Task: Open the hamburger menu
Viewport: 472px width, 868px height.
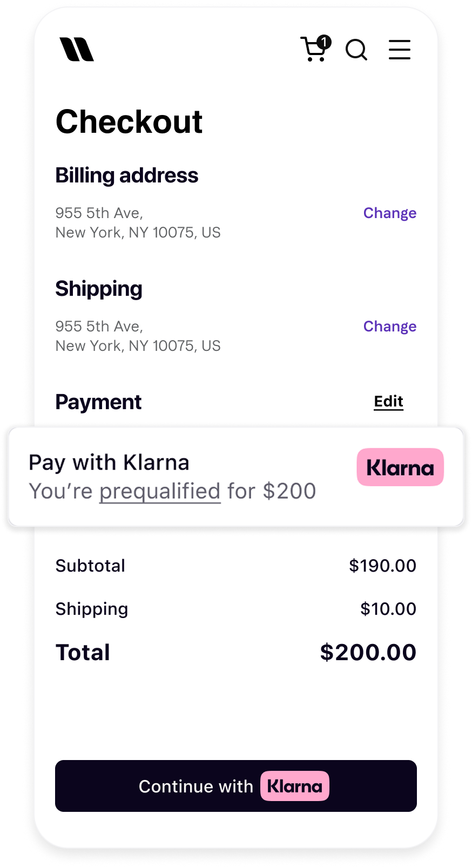Action: tap(400, 50)
